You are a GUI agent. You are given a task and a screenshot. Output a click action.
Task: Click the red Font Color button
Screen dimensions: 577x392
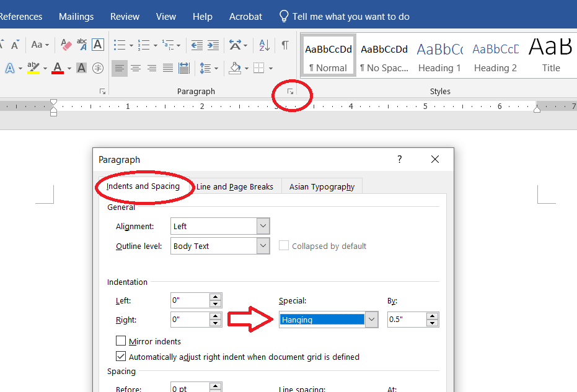[x=58, y=68]
